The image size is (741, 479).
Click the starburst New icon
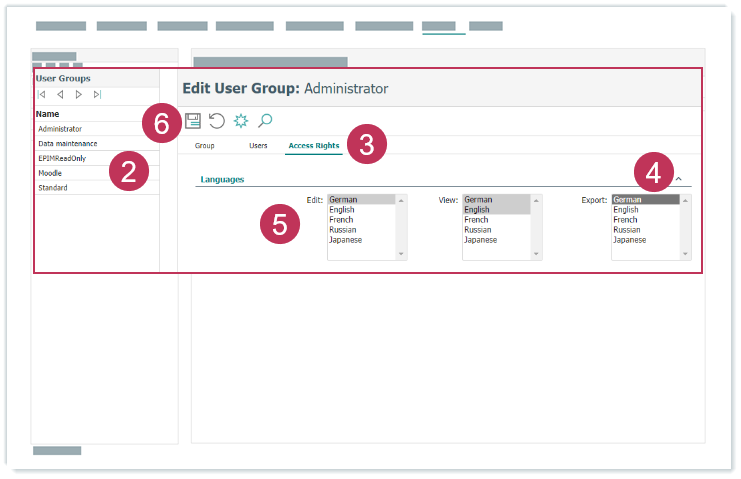241,121
